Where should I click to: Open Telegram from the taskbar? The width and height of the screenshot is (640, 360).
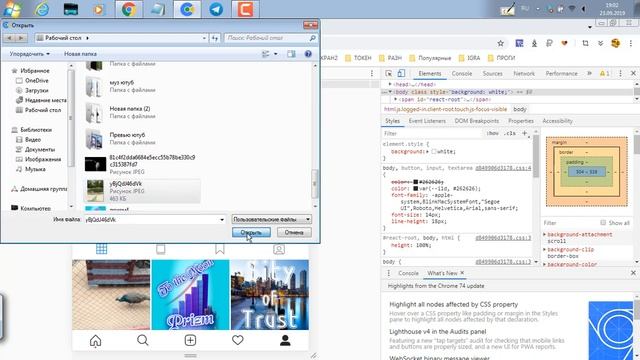click(216, 9)
